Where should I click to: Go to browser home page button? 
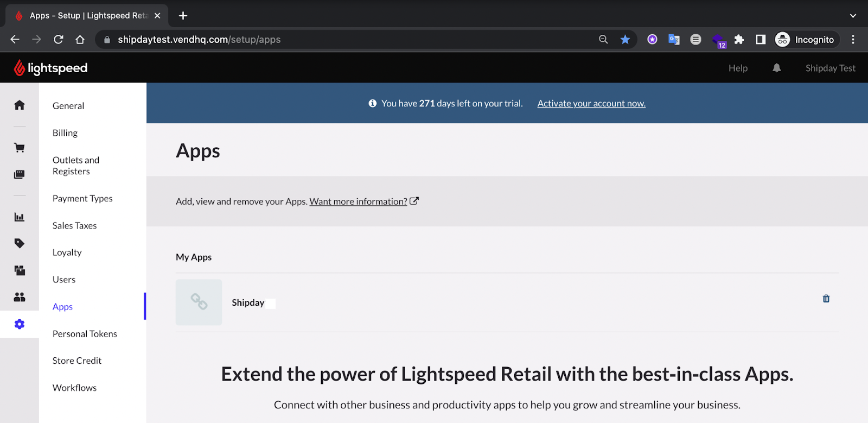(x=80, y=39)
